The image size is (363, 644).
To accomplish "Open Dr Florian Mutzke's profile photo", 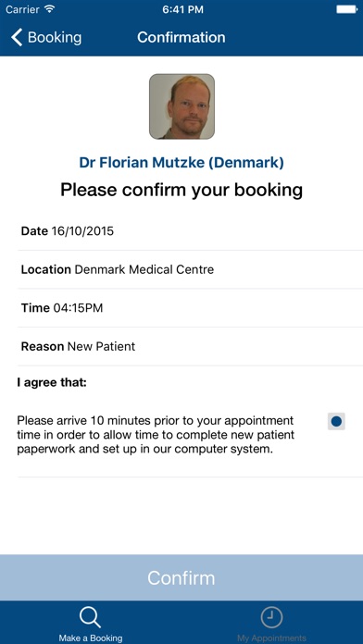I will click(x=181, y=106).
